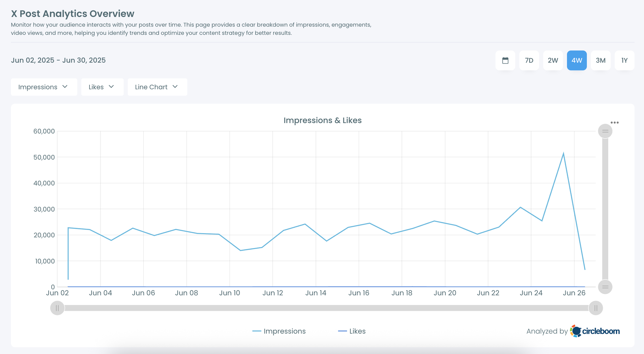Open the calendar date picker icon
Screen dimensions: 644x354
coord(505,60)
